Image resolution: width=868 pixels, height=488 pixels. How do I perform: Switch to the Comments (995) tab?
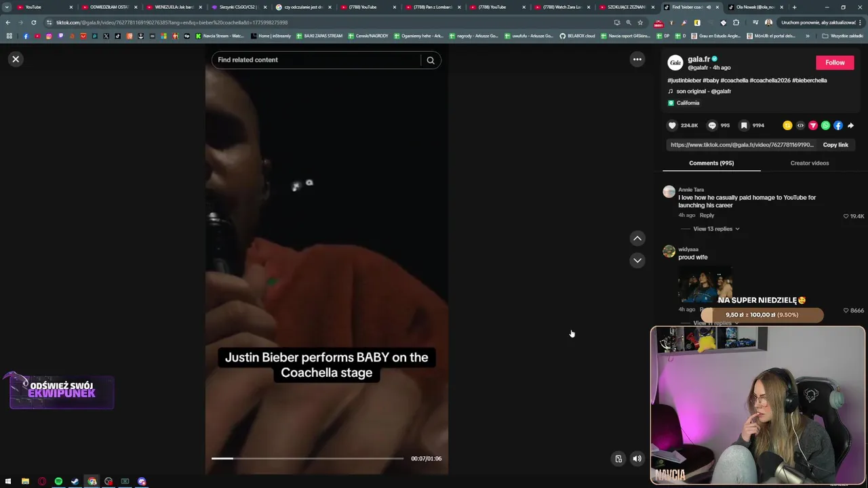tap(711, 163)
